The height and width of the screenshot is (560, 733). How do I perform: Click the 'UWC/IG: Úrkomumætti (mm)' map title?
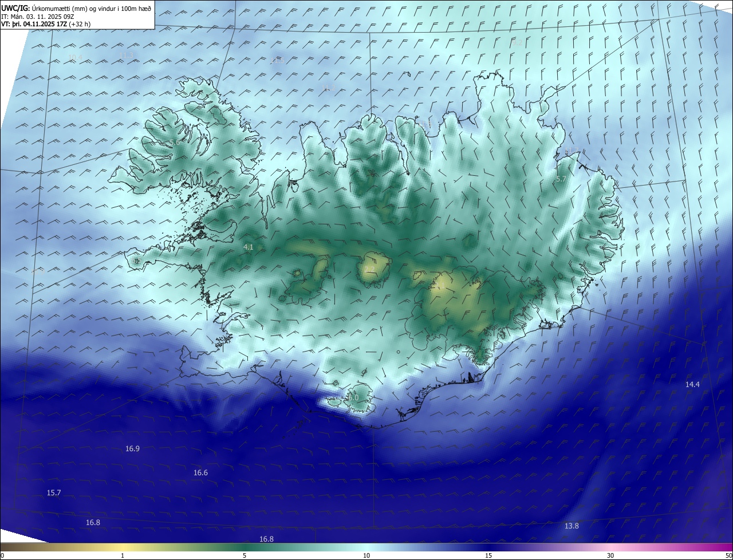tap(76, 8)
